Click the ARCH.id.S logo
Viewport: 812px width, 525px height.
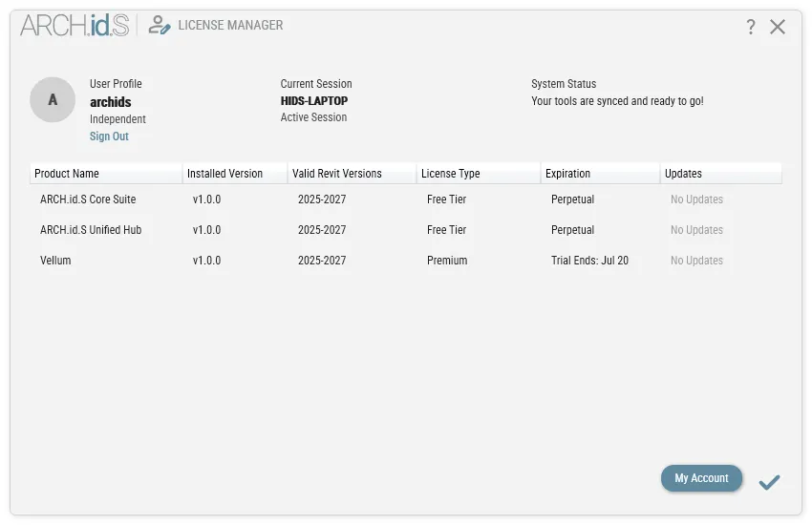point(75,26)
